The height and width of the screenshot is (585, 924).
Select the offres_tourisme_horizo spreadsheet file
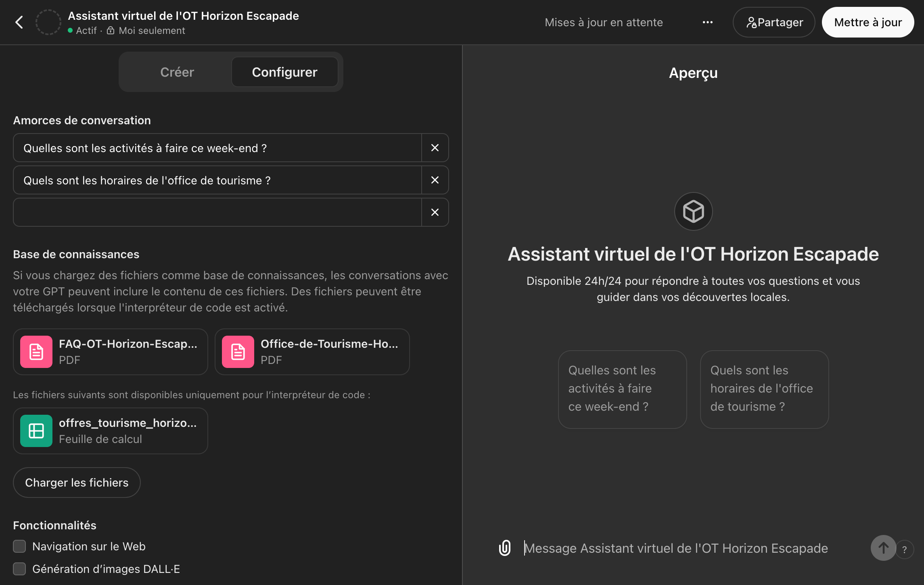[x=111, y=431]
